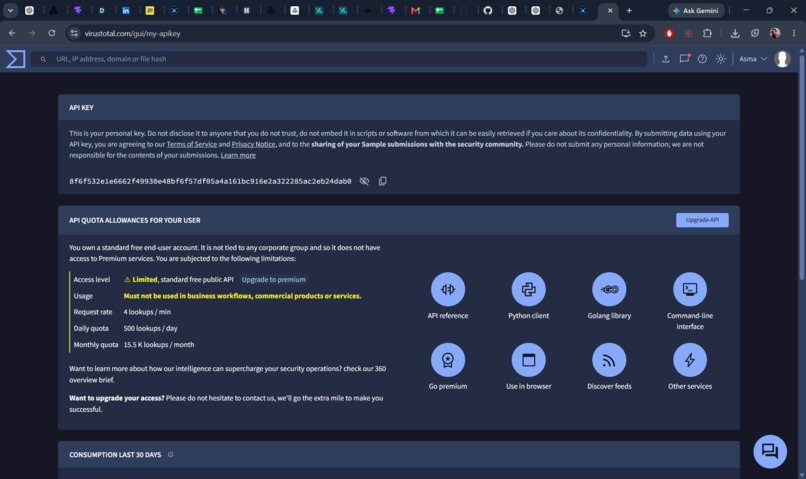Click the '4 lookups / min' value
Screen dimensions: 806x479
pyautogui.click(x=147, y=312)
